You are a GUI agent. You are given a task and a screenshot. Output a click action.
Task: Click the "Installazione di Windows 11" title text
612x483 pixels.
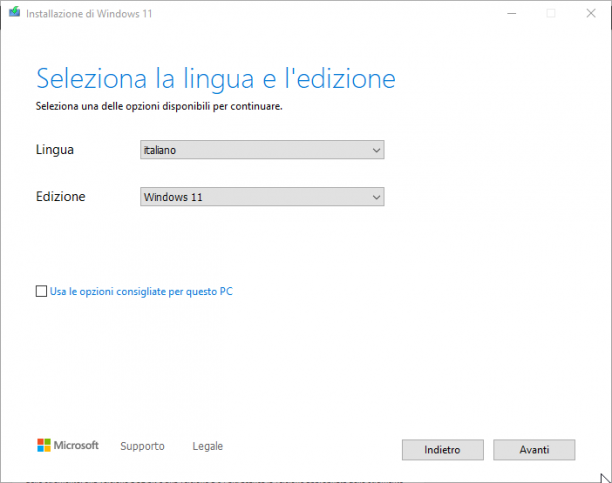(89, 14)
